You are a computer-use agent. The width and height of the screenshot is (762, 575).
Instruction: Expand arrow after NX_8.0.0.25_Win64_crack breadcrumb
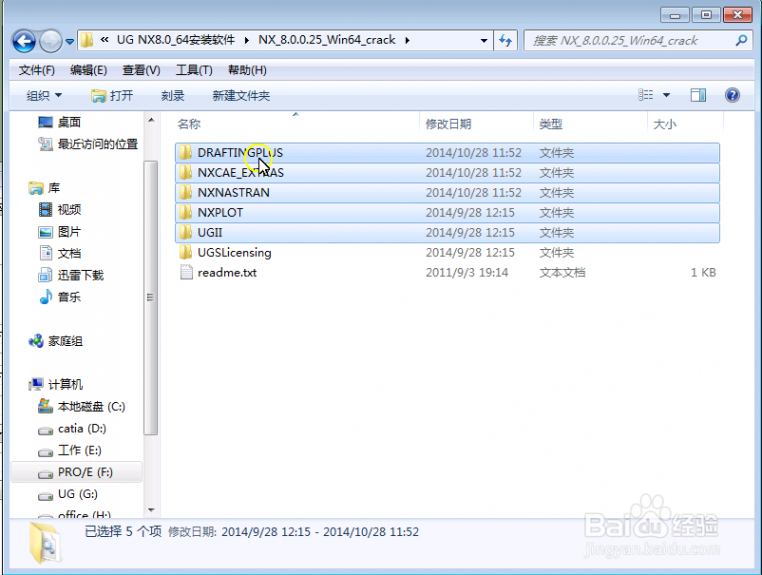coord(407,40)
